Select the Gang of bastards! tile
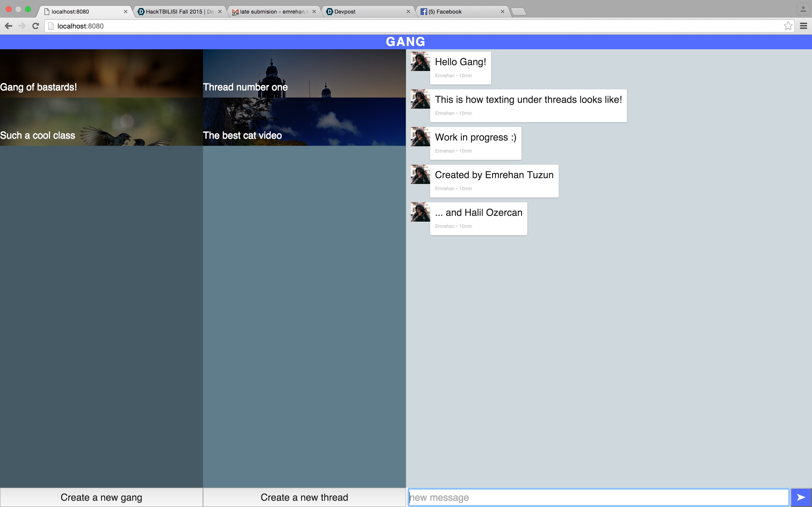 click(101, 73)
